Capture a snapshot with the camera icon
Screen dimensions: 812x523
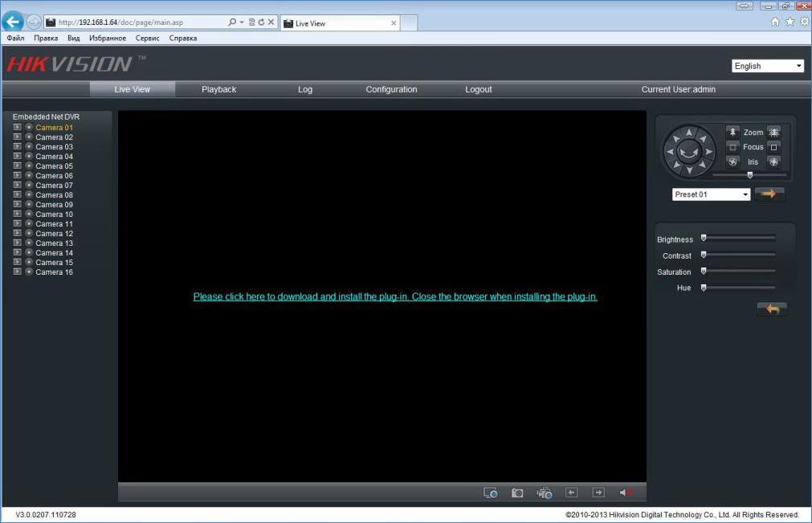tap(517, 492)
